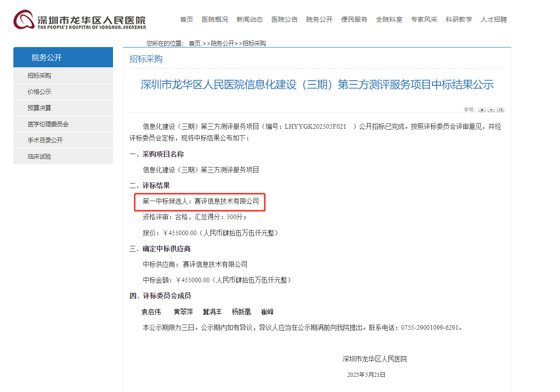Open the 人才招聘 navigation item

[494, 19]
